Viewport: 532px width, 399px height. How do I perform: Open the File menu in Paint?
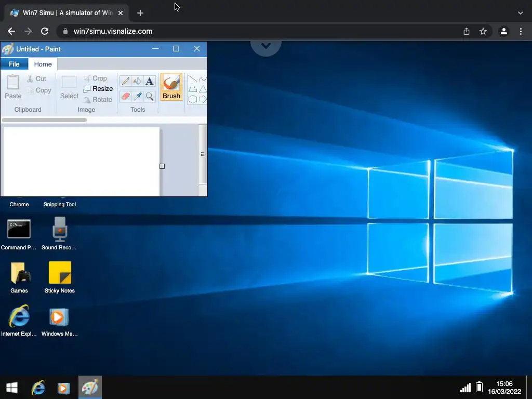click(14, 64)
